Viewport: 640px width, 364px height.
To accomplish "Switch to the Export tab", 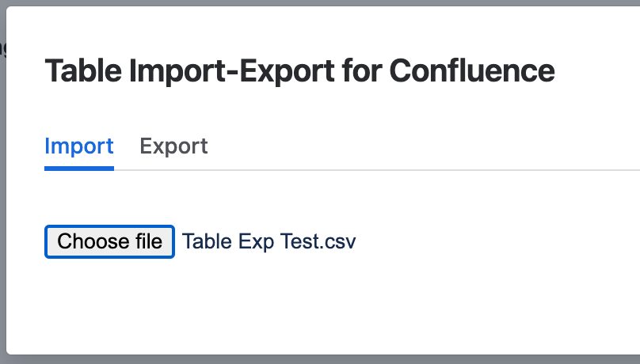I will (x=173, y=146).
